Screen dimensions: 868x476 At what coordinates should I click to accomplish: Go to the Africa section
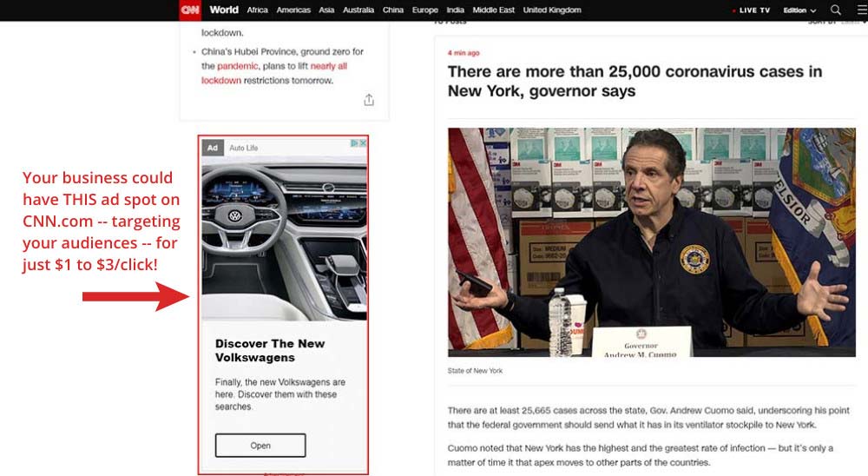pyautogui.click(x=258, y=10)
